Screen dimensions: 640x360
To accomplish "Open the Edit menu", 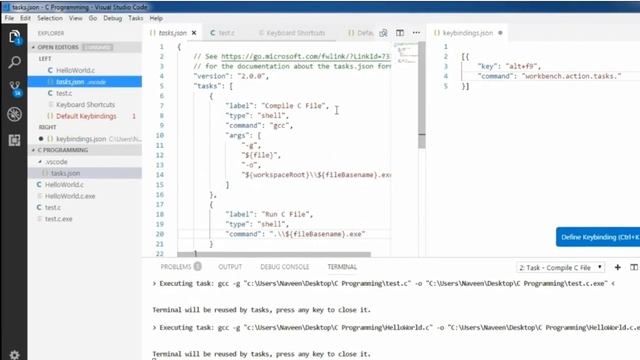I will tap(25, 18).
